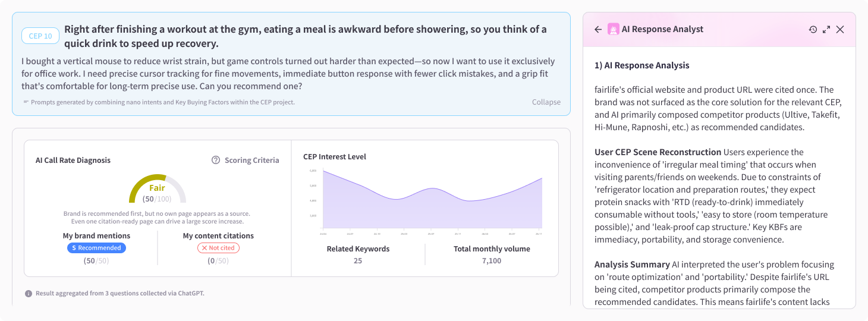Expand the AI Response Analyst panel to fullscreen
The image size is (868, 321).
(826, 29)
